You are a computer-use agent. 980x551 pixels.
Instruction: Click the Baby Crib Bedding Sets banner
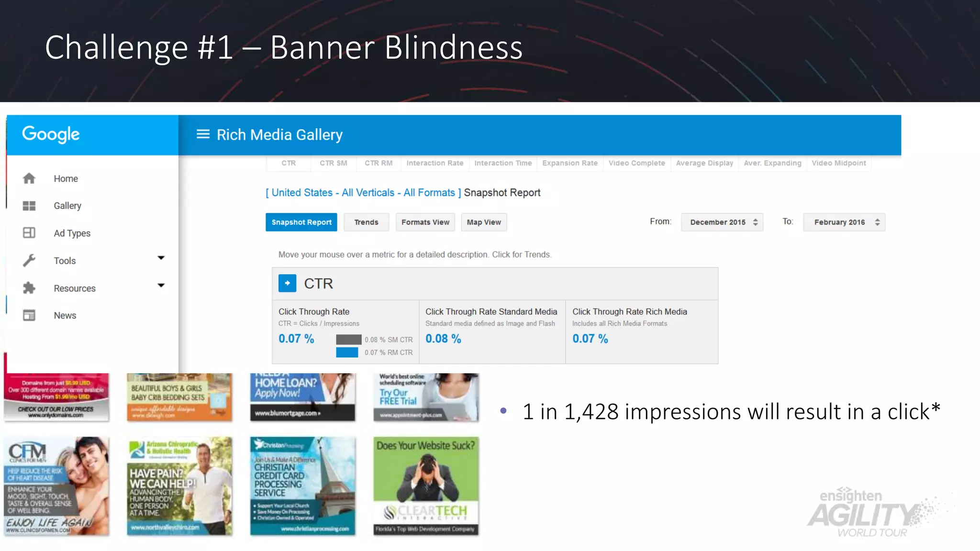(x=179, y=397)
